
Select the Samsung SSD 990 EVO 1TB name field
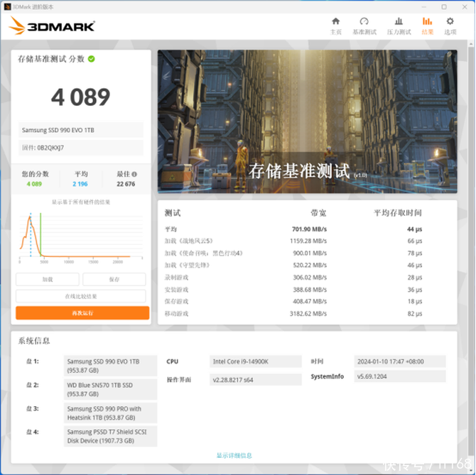click(x=81, y=130)
